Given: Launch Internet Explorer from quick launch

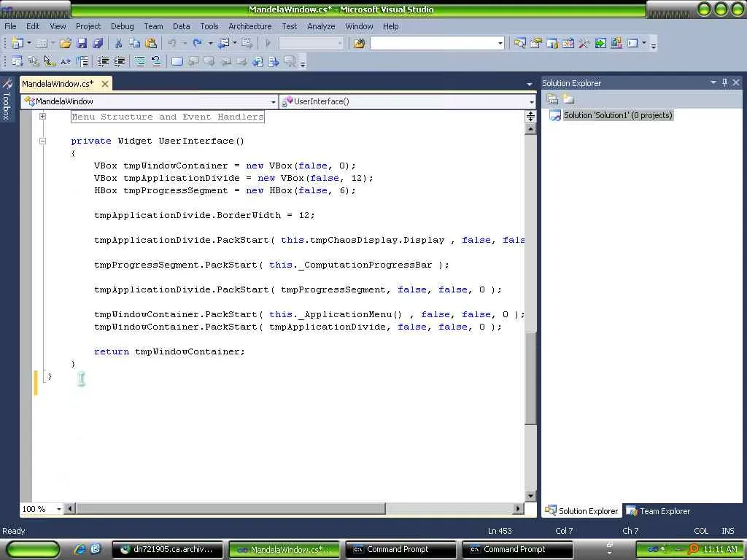Looking at the screenshot, I should point(80,549).
